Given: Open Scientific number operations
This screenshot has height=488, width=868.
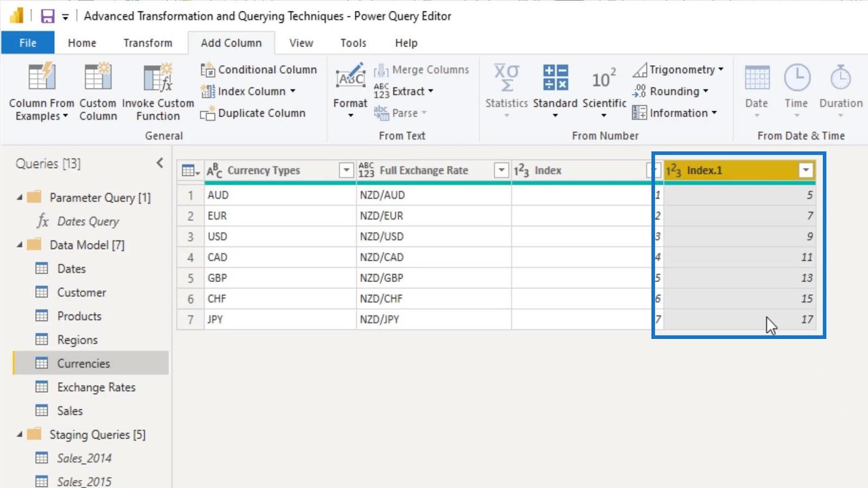Looking at the screenshot, I should [604, 90].
